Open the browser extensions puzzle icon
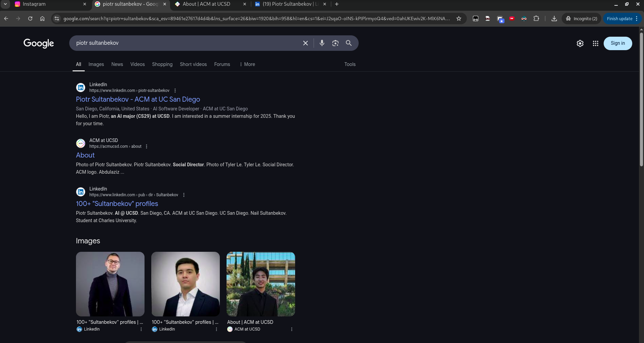The image size is (644, 343). point(536,19)
